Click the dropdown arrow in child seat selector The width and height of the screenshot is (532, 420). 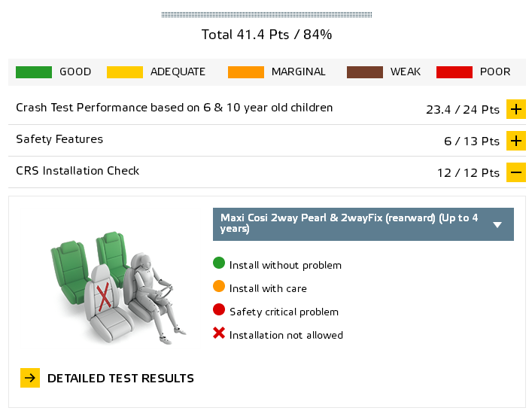click(497, 224)
